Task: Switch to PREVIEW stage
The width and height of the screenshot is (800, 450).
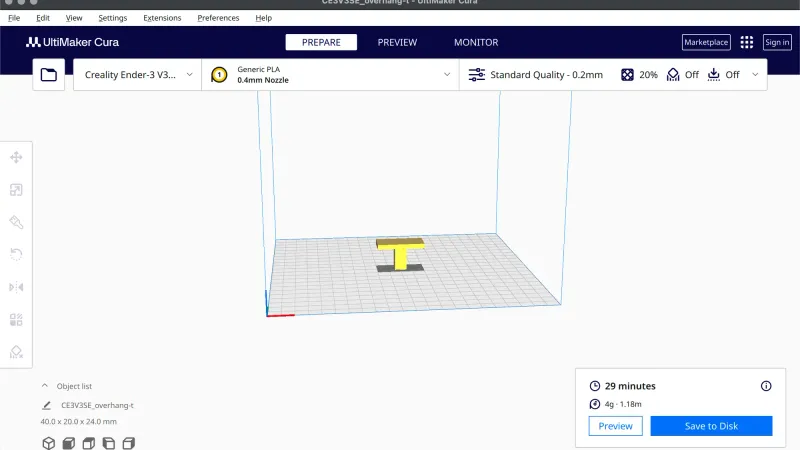Action: (397, 42)
